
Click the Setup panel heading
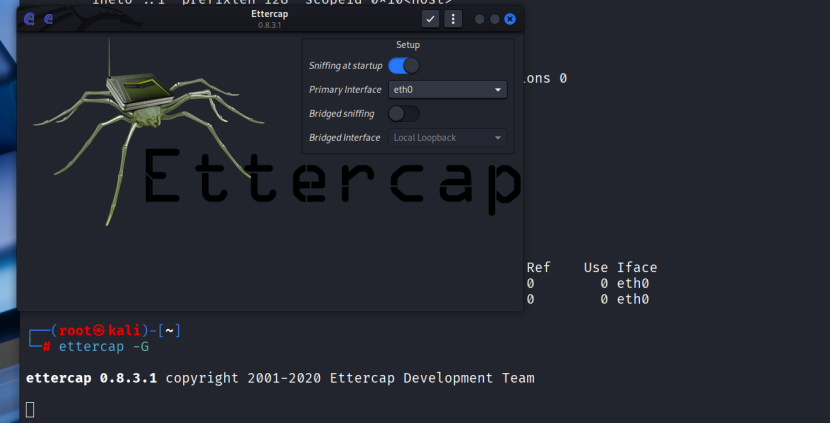tap(408, 45)
